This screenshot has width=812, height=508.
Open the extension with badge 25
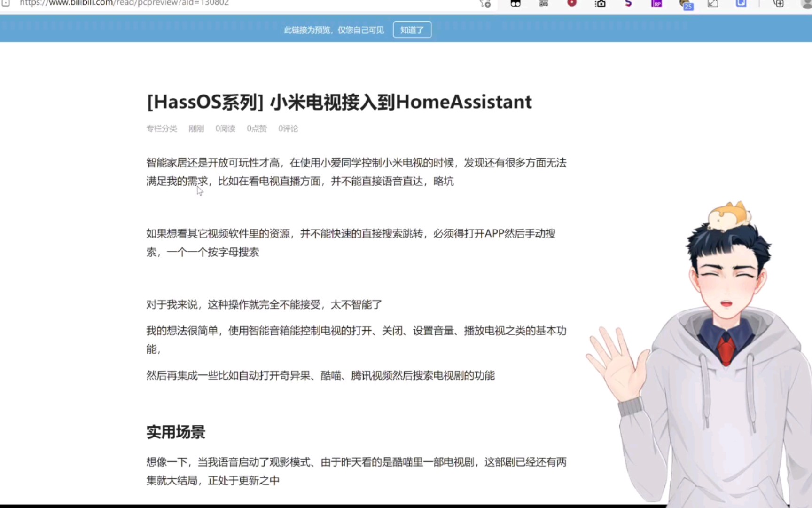[686, 4]
